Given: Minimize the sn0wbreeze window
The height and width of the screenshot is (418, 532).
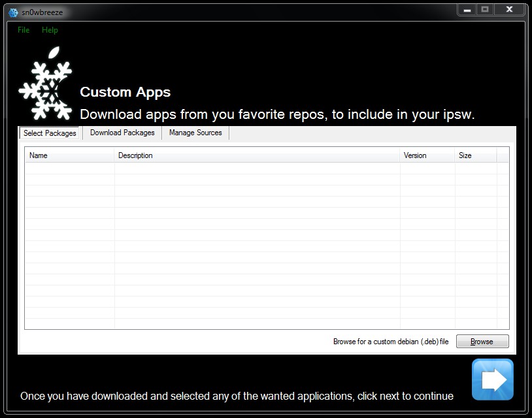Looking at the screenshot, I should [465, 10].
